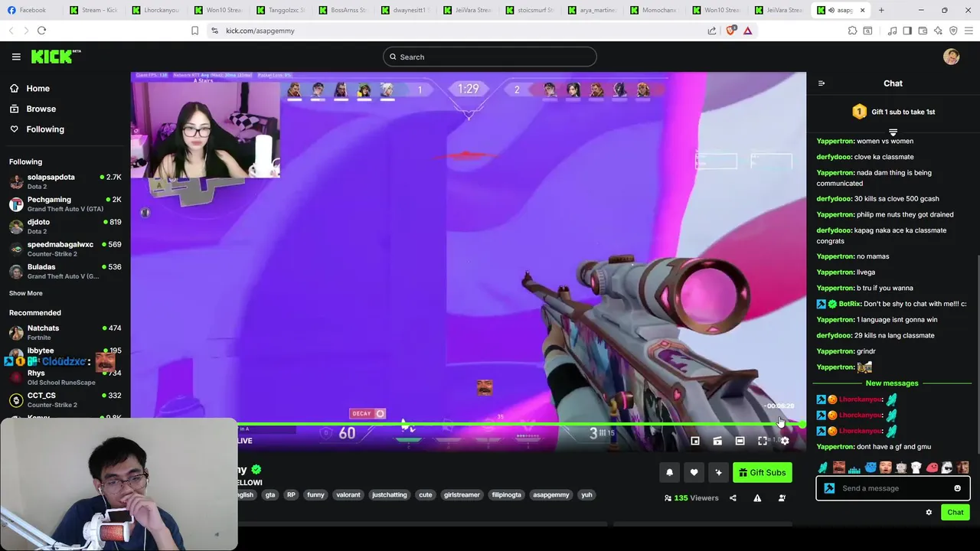
Task: Click in Send a message field
Action: (x=892, y=488)
